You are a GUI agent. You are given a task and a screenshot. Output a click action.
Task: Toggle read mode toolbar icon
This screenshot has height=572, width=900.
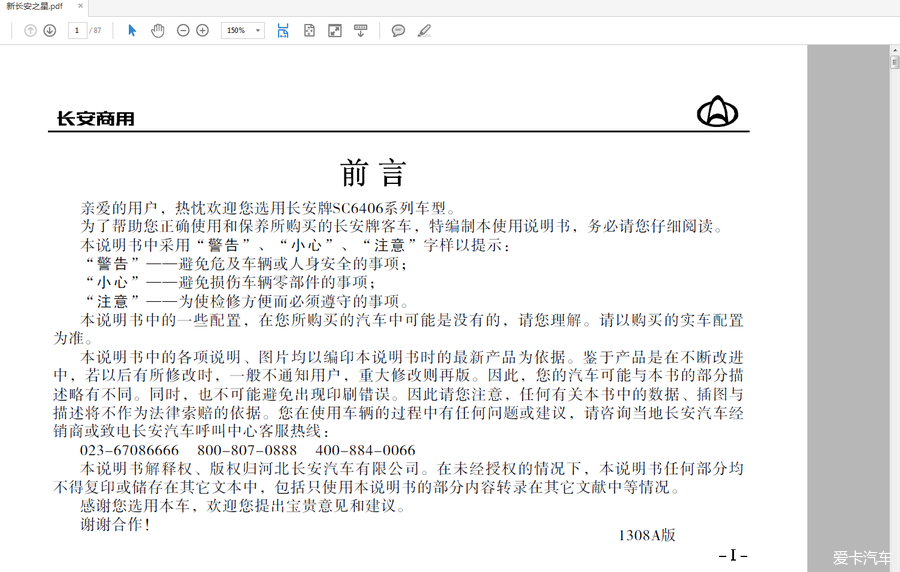(360, 30)
